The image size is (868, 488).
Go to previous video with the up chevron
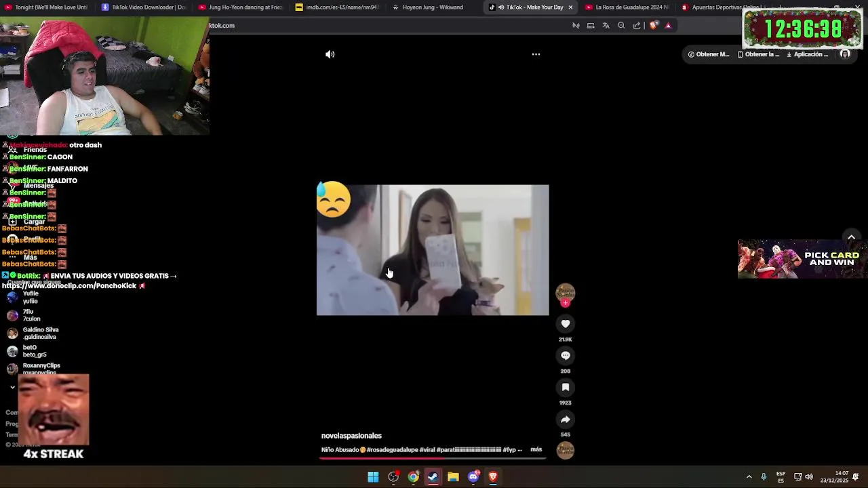tap(851, 237)
